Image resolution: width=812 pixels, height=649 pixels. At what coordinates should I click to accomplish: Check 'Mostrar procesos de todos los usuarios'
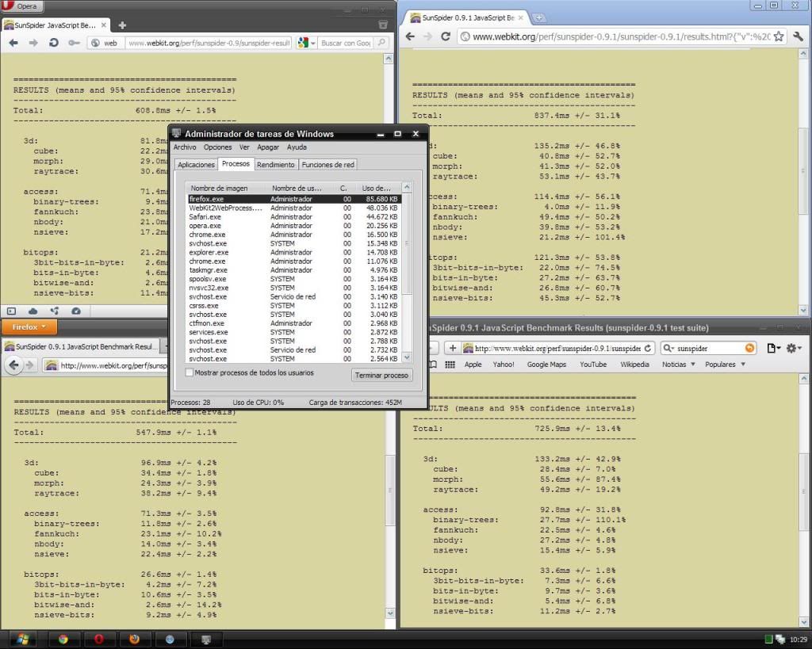pos(190,372)
